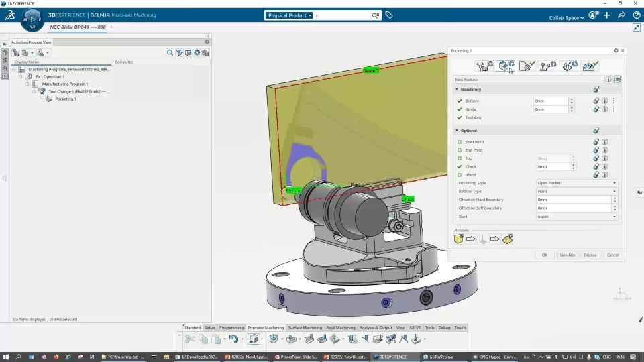Select Pocketing.1 in the tree
The image size is (644, 362).
66,99
